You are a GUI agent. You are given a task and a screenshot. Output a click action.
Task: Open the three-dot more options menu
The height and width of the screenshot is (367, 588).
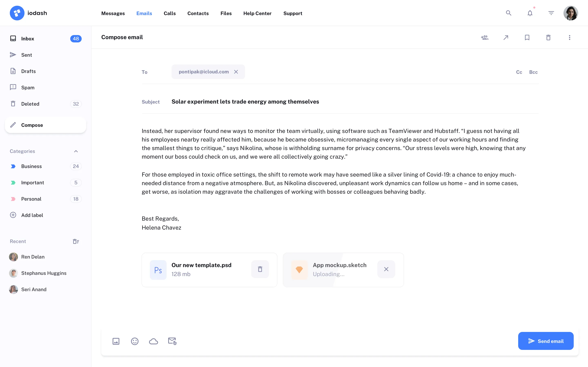point(570,37)
